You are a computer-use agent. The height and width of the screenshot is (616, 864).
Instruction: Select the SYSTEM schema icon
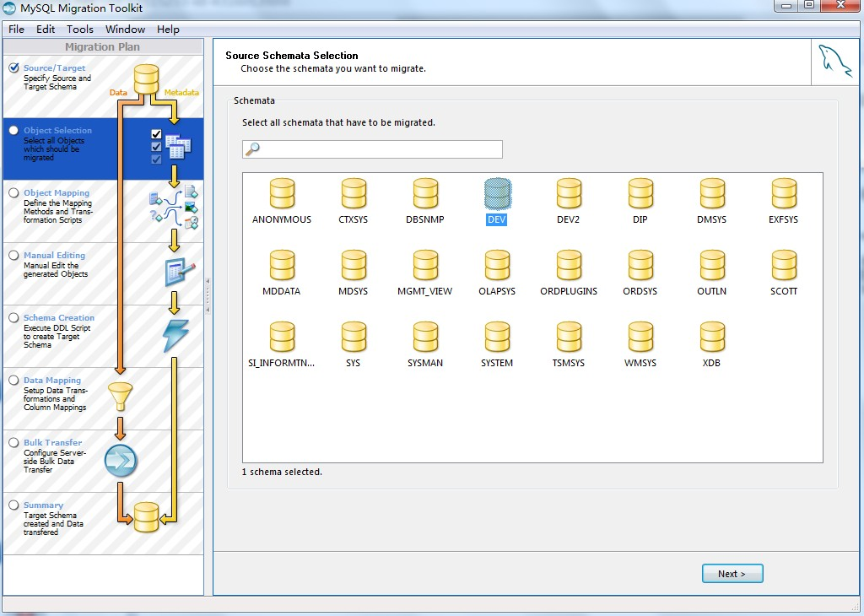(x=497, y=337)
